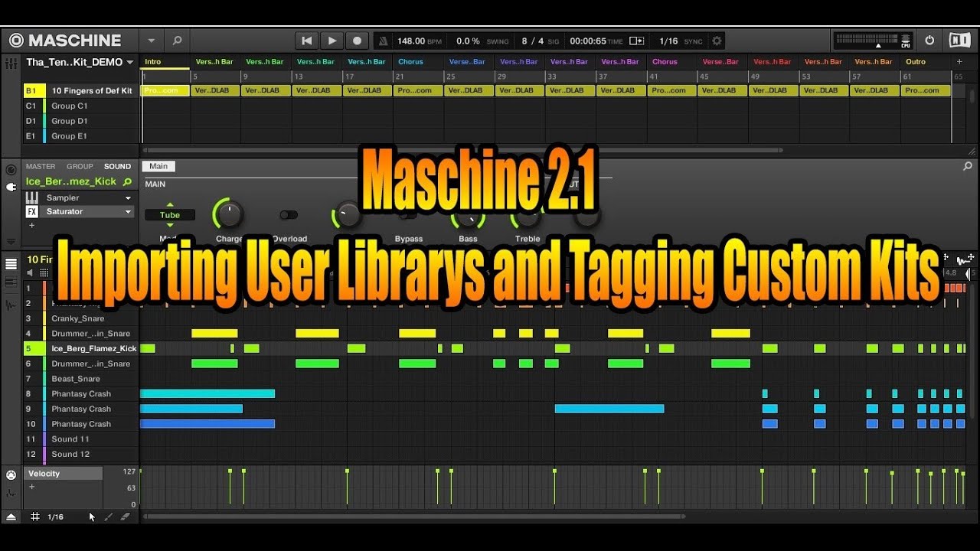980x551 pixels.
Task: Open the Tube mode selector
Action: [x=170, y=215]
